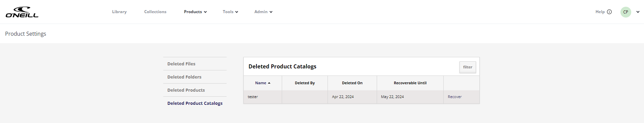Sort by Deleted By column
This screenshot has height=123, width=644.
(x=305, y=83)
